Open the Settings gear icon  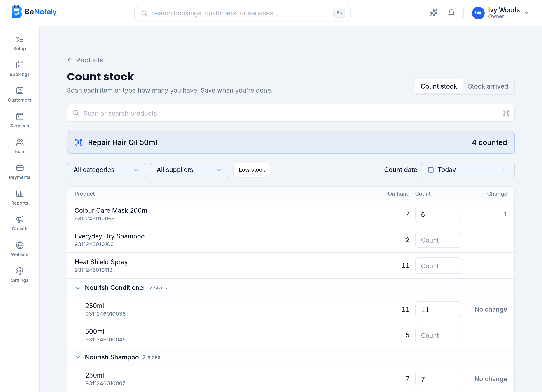pos(20,271)
